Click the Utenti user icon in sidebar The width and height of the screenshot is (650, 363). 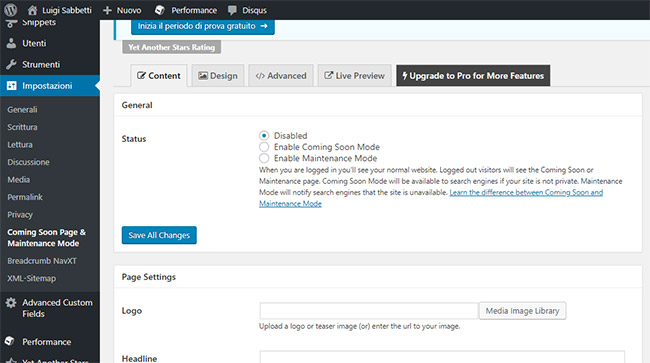(x=11, y=43)
